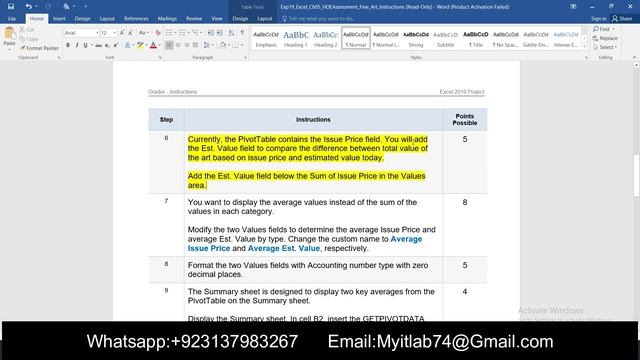Click the vertical scrollbar thumb

pos(636,176)
